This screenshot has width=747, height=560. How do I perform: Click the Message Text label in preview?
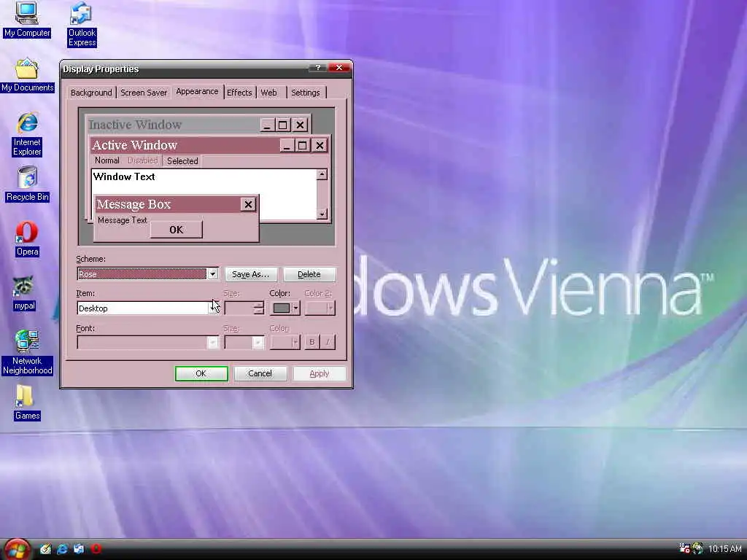point(123,220)
